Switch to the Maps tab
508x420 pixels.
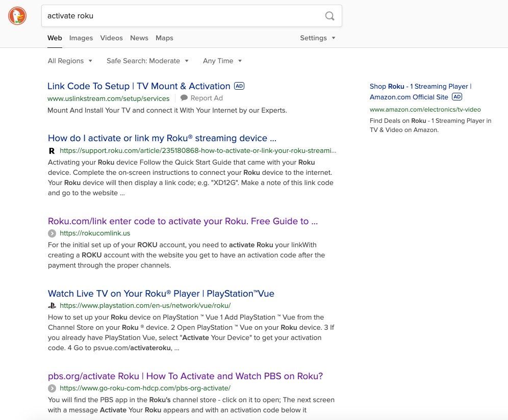[x=164, y=38]
